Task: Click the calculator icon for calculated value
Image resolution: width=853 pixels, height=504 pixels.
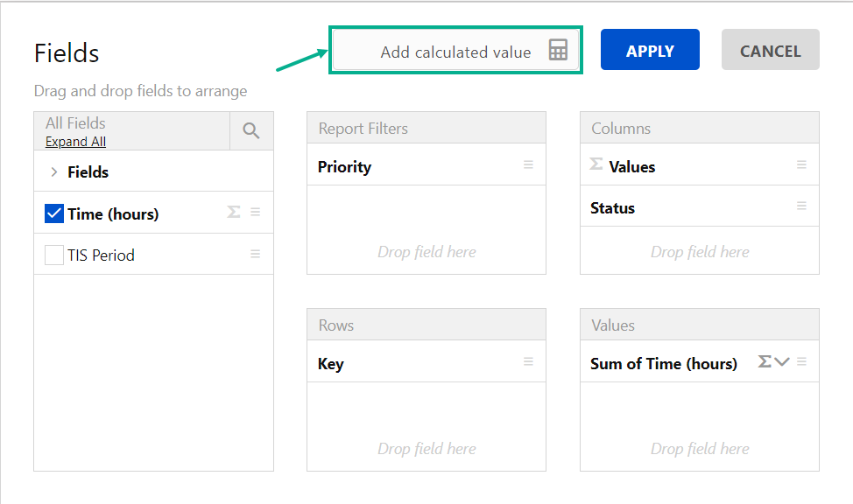Action: (x=558, y=50)
